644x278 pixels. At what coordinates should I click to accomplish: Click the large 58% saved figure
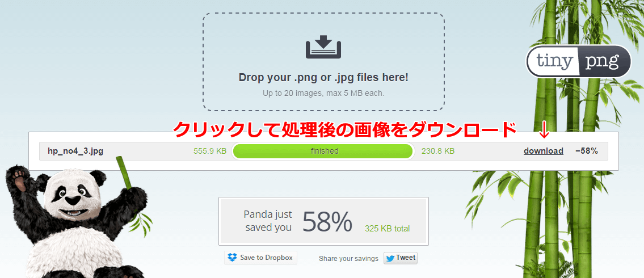click(327, 222)
